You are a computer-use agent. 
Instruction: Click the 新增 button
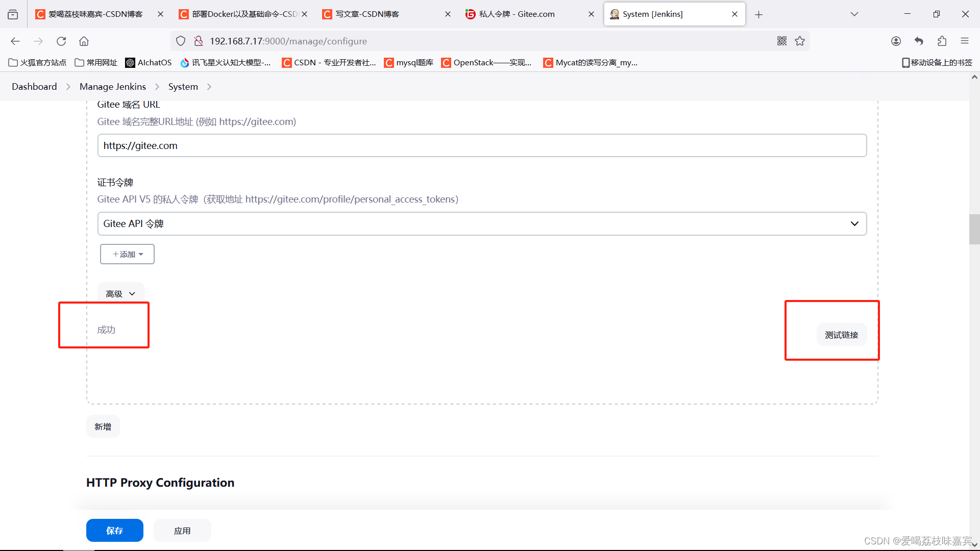coord(103,427)
